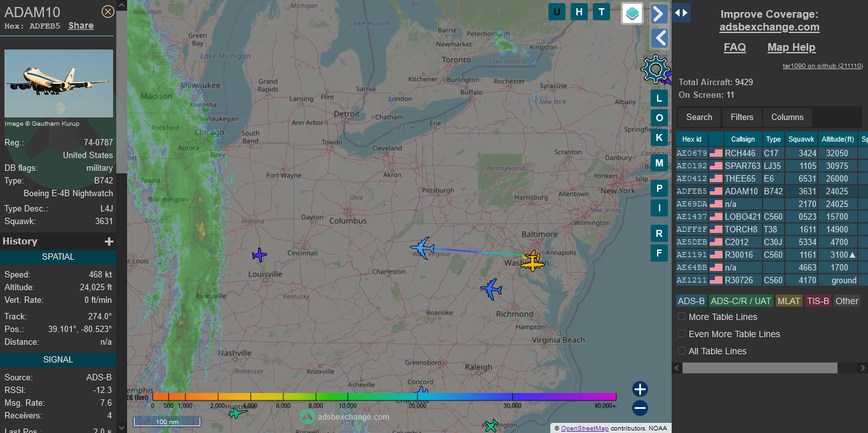The height and width of the screenshot is (433, 868).
Task: Select the light-blue ADAM10 aircraft on the map
Action: 423,248
